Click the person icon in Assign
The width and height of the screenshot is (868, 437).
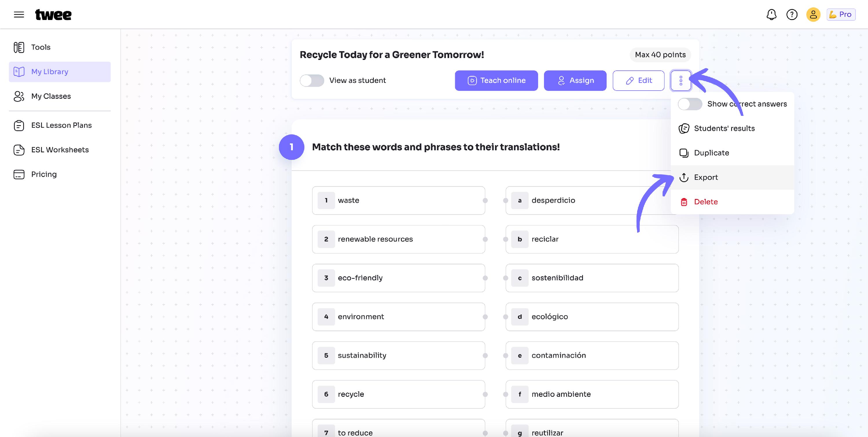tap(561, 81)
